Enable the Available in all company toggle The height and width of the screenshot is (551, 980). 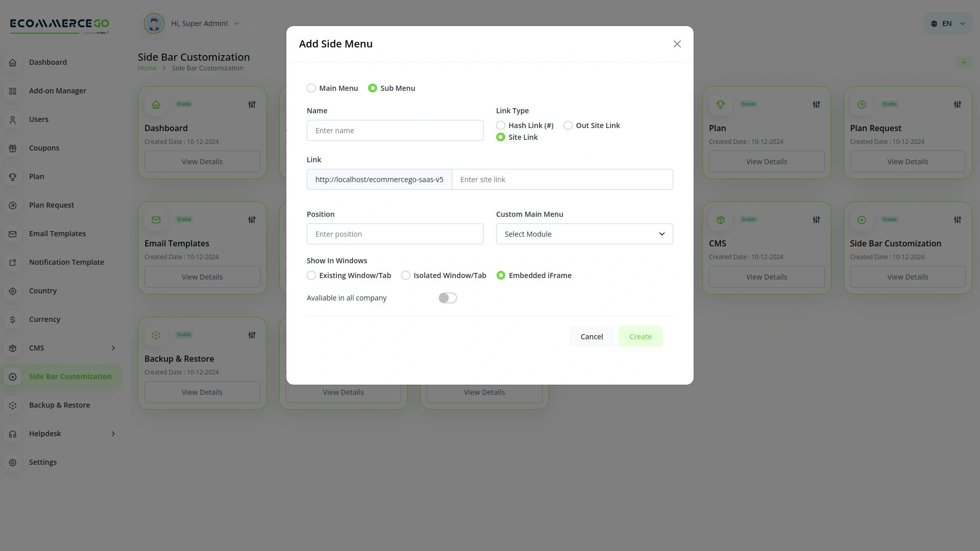click(448, 297)
